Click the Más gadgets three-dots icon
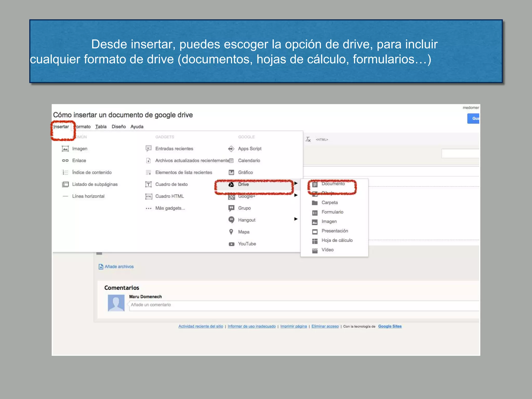Viewport: 532px width, 399px height. tap(149, 208)
